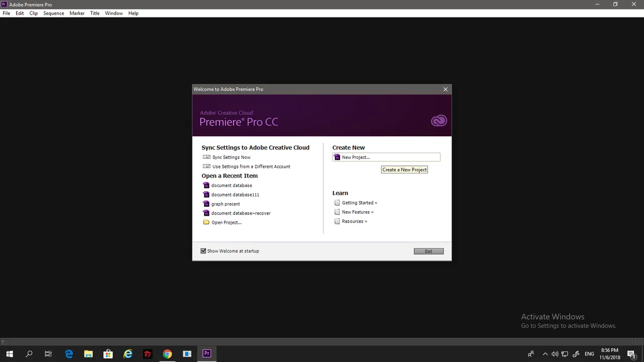This screenshot has width=644, height=362.
Task: Launch Internet Explorer from taskbar
Action: click(128, 354)
